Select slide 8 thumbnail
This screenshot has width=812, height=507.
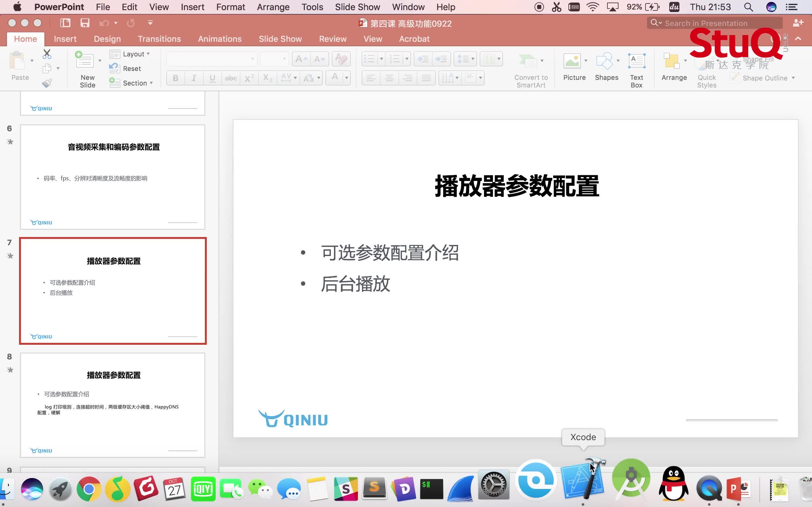[x=112, y=405]
